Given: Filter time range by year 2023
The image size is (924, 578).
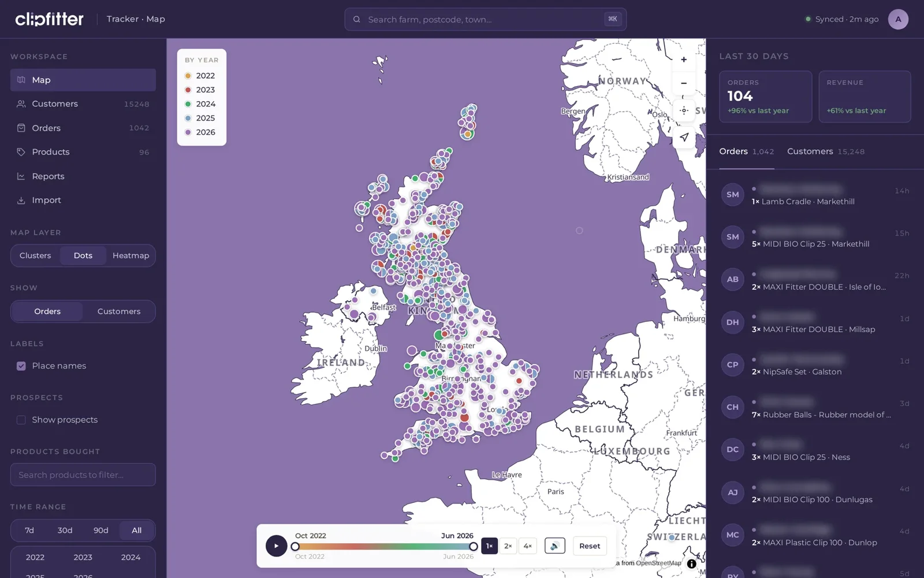Looking at the screenshot, I should [83, 557].
